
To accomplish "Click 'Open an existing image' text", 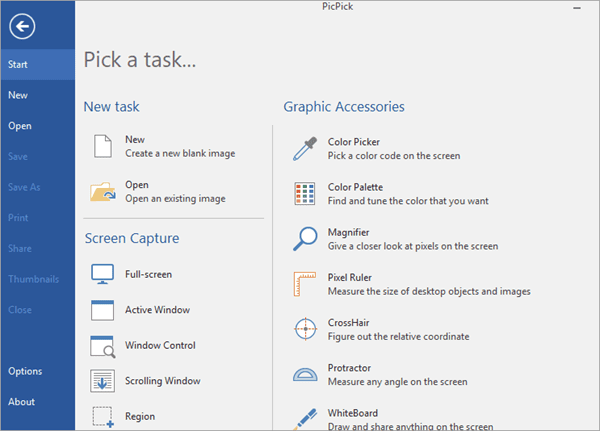I will [175, 199].
